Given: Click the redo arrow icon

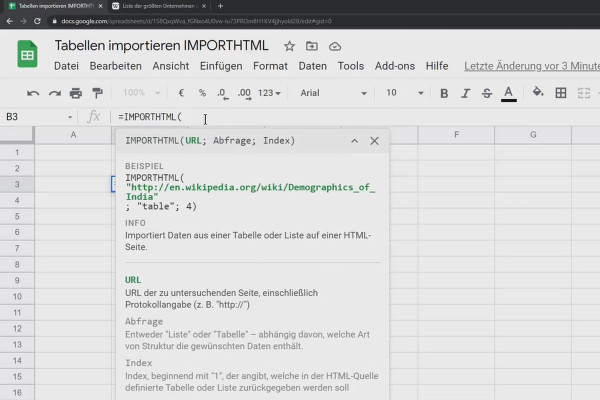Looking at the screenshot, I should [x=54, y=93].
